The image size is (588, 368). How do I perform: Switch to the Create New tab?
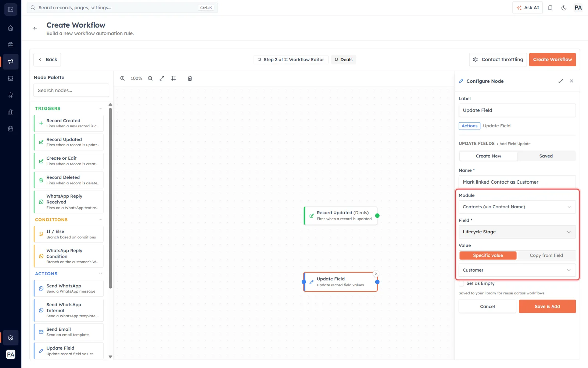488,156
